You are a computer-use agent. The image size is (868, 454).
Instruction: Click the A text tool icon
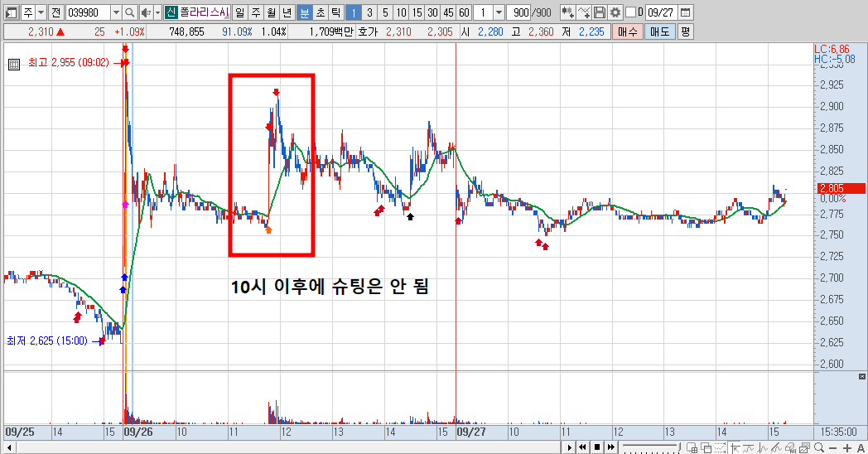point(861,448)
